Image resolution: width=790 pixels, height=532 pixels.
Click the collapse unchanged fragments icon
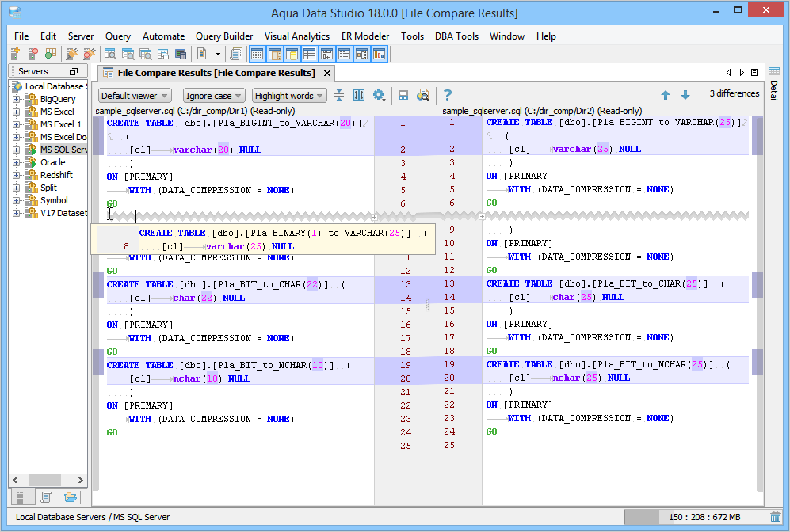coord(339,95)
